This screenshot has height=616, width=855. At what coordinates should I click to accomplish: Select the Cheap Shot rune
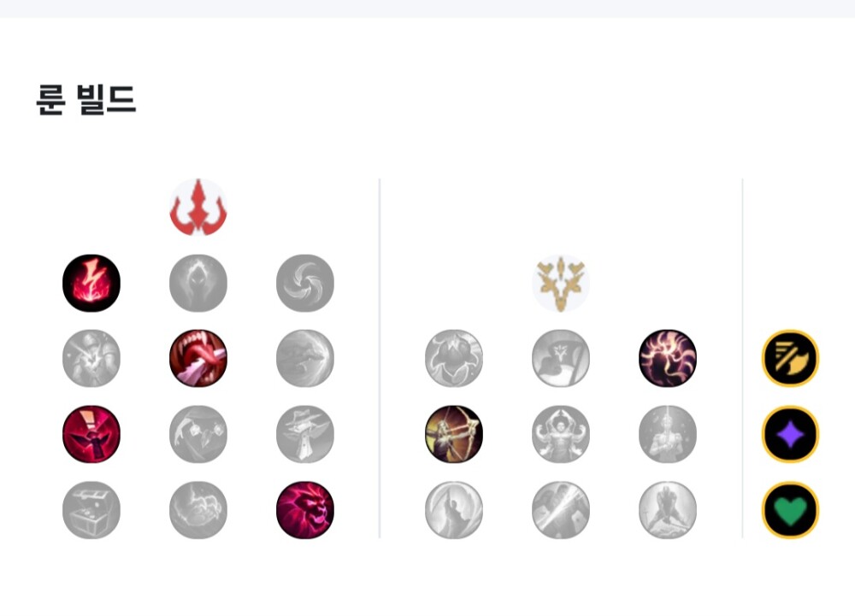[x=91, y=359]
